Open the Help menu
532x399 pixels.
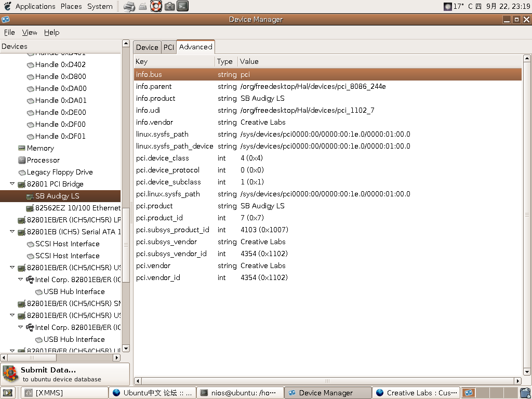51,33
